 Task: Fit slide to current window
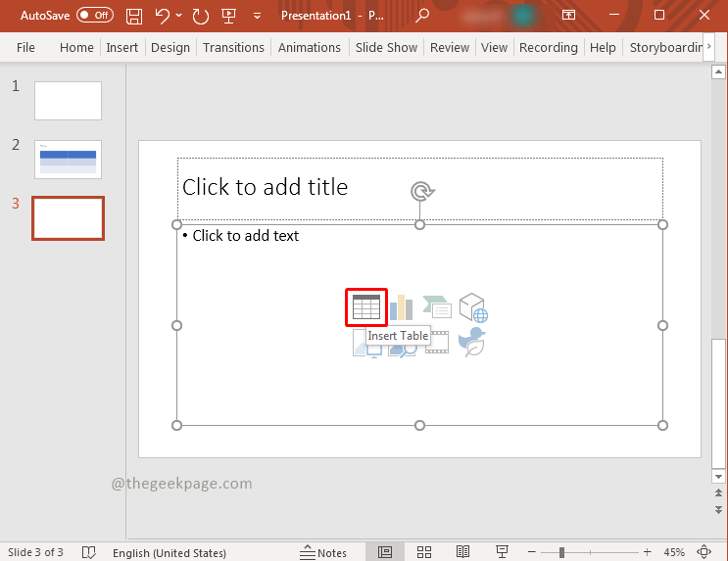pos(704,552)
